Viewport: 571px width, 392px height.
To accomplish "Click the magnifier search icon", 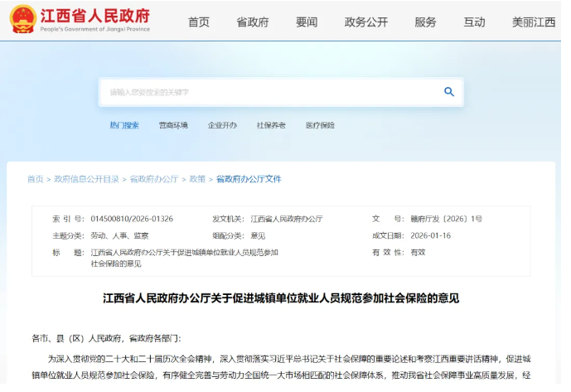I will (x=449, y=92).
